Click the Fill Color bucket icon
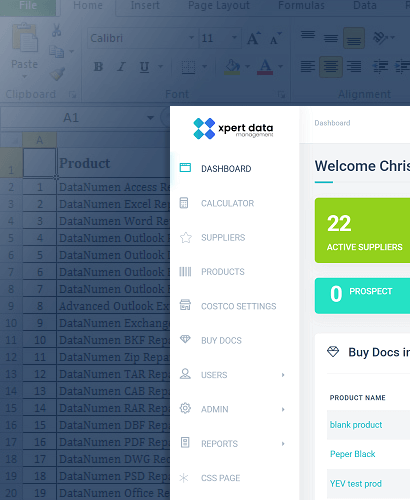 pos(233,67)
